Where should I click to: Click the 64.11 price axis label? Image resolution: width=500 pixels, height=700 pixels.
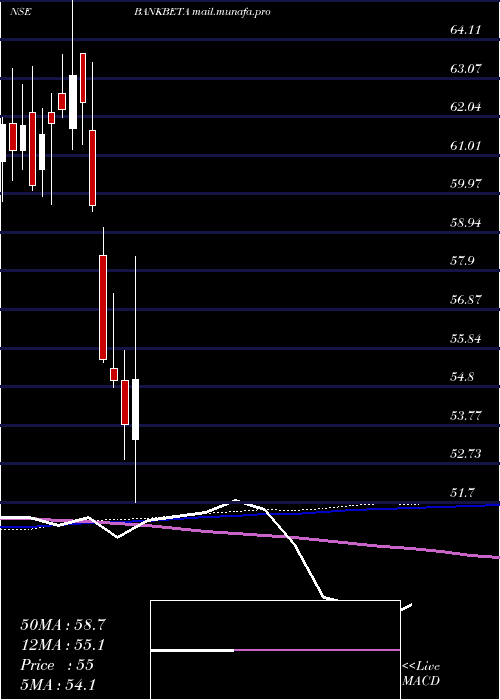pos(465,30)
